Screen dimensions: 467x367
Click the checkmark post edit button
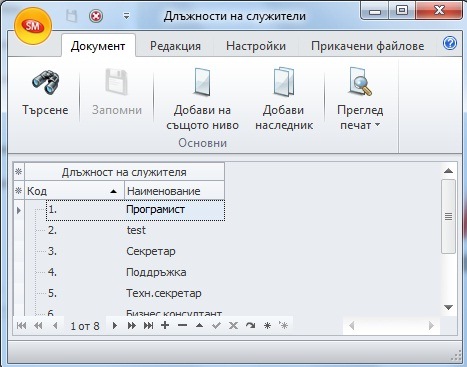point(216,325)
